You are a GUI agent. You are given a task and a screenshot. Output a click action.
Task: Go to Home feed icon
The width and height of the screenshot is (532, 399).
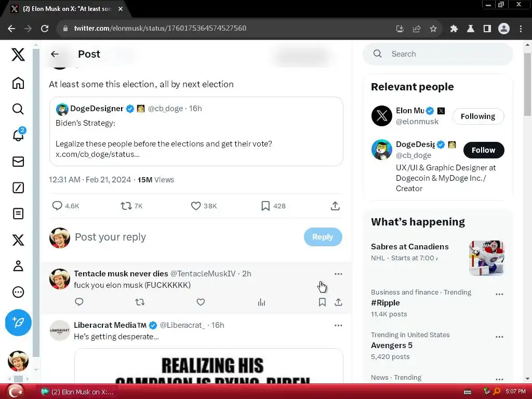(x=18, y=83)
